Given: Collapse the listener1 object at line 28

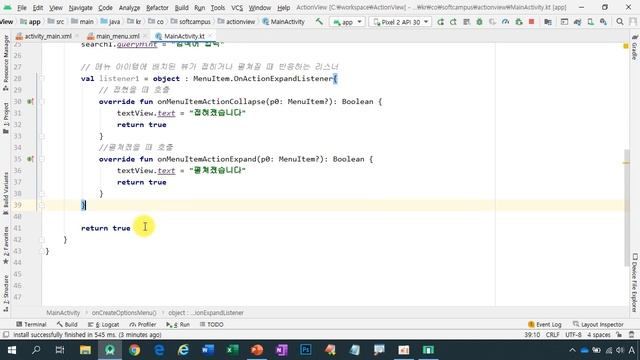Looking at the screenshot, I should click(x=42, y=78).
